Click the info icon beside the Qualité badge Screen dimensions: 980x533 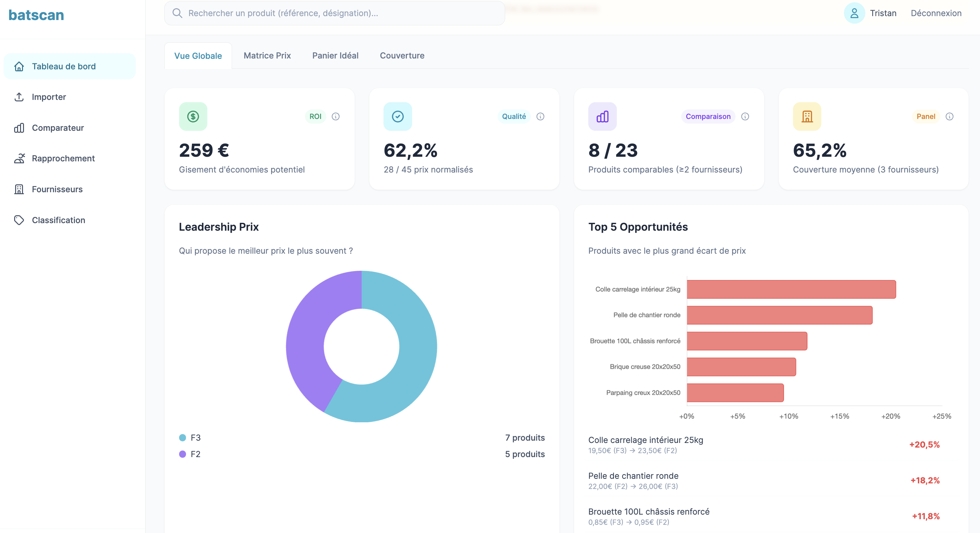(541, 117)
